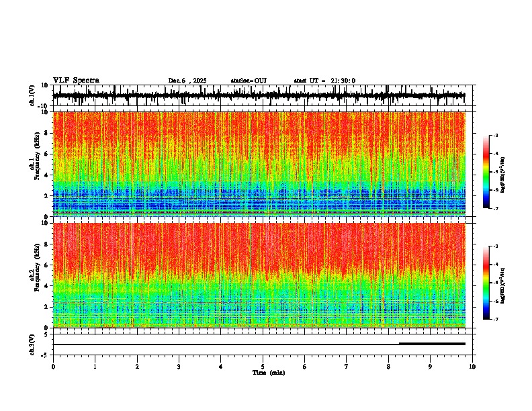The image size is (532, 411).
Task: Click the date text 'Dec. 6 , 2025'
Action: point(187,81)
